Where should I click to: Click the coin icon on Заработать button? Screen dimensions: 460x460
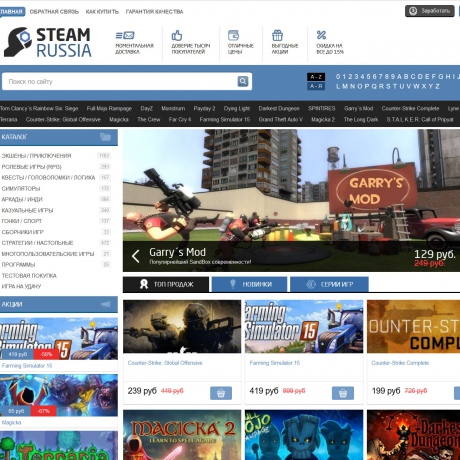413,11
